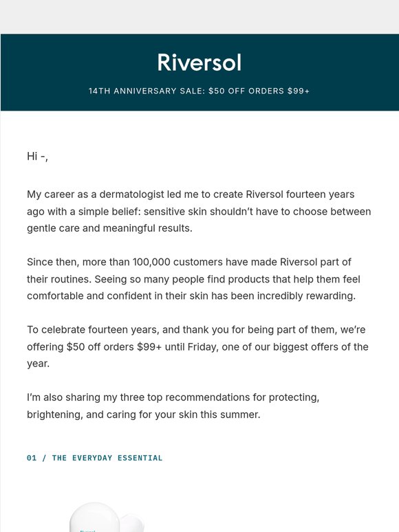Select the '01 / The Everyday Essential' heading
The image size is (399, 532).
tap(95, 458)
